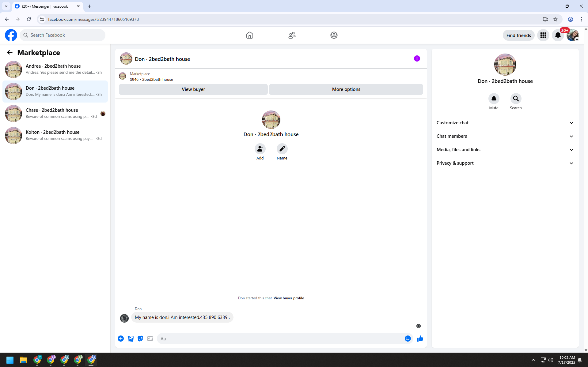588x367 pixels.
Task: Expand Chat members section
Action: (505, 136)
